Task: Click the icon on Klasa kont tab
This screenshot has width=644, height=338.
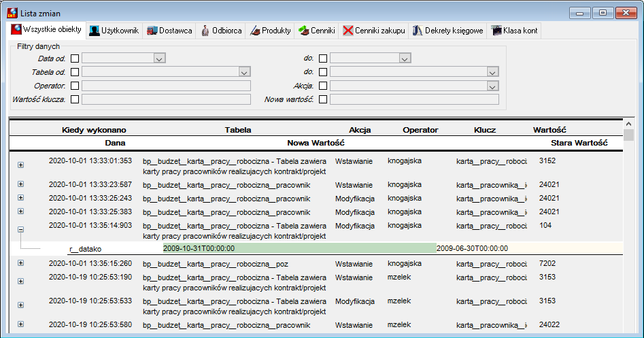Action: click(496, 31)
